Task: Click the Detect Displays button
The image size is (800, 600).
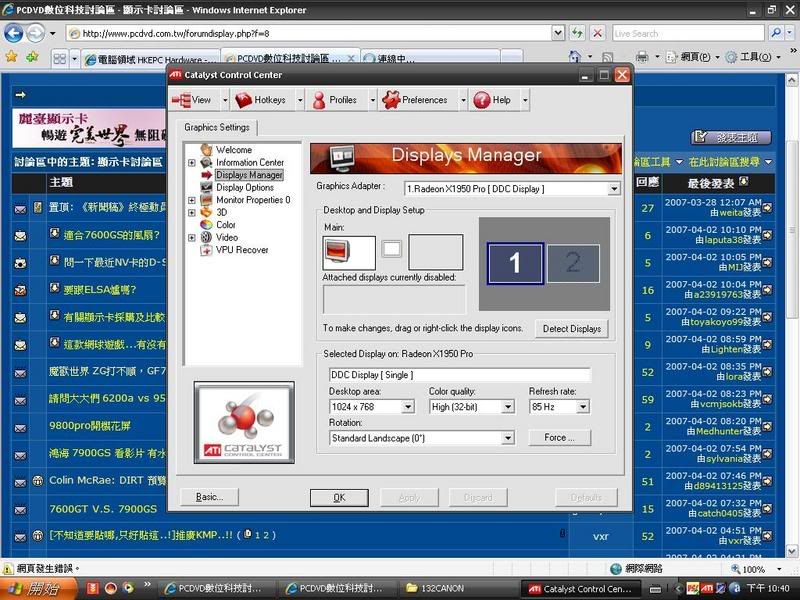Action: pyautogui.click(x=572, y=329)
